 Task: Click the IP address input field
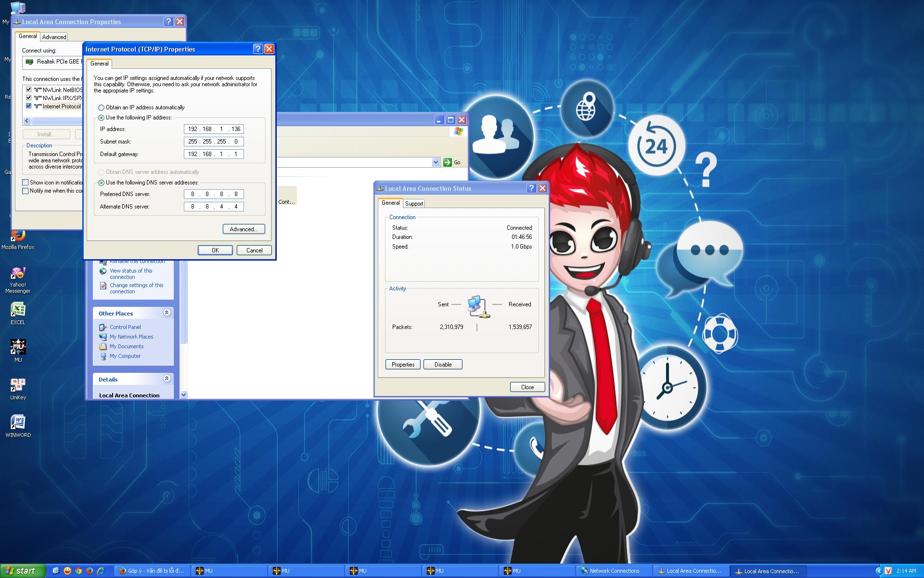pos(214,129)
